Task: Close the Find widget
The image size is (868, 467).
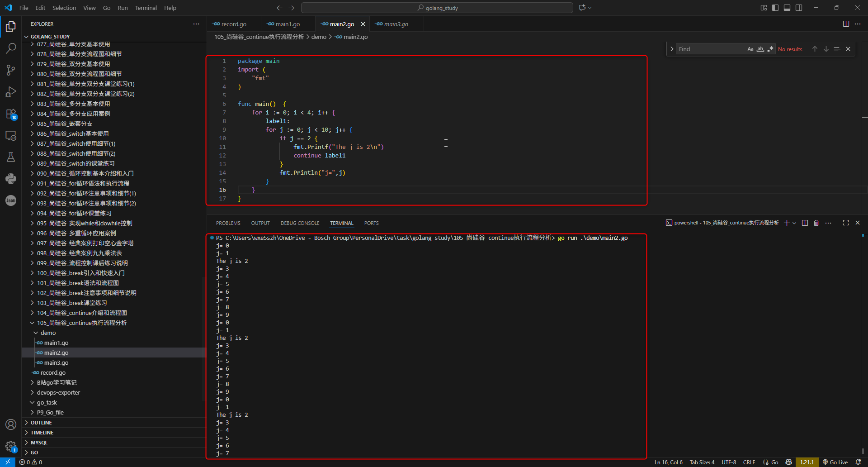Action: [x=848, y=49]
